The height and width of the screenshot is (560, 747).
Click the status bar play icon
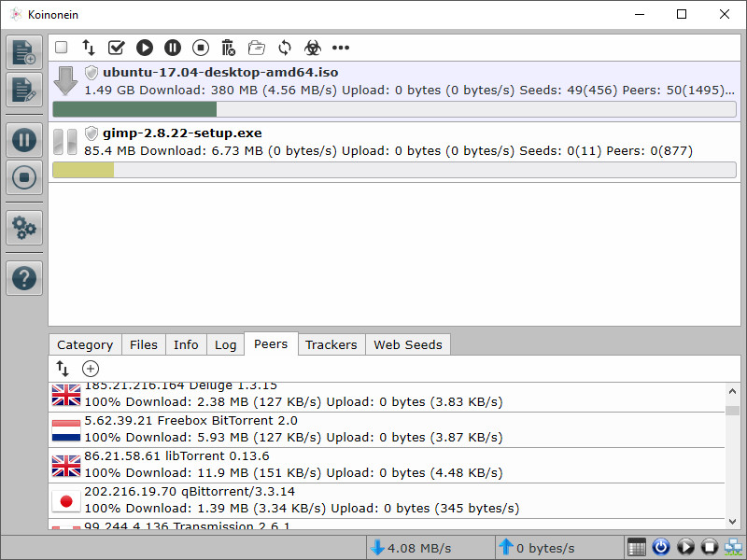[x=685, y=547]
